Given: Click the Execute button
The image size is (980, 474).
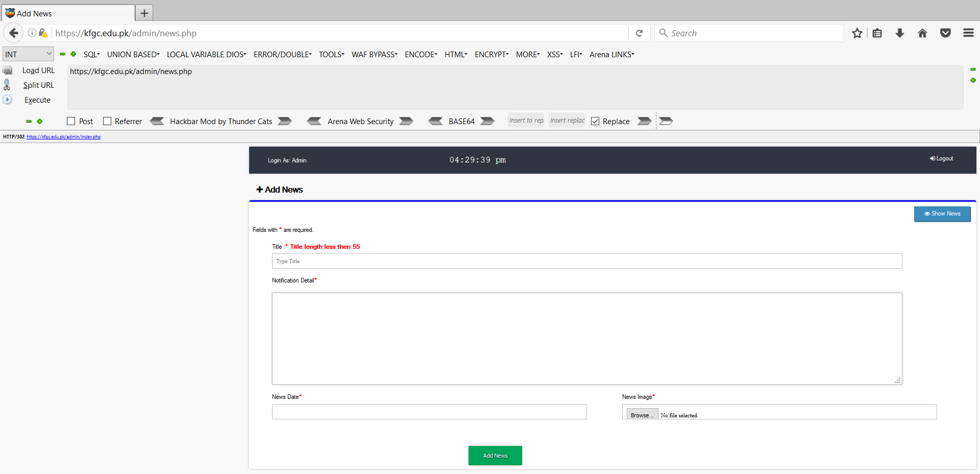Looking at the screenshot, I should click(37, 100).
